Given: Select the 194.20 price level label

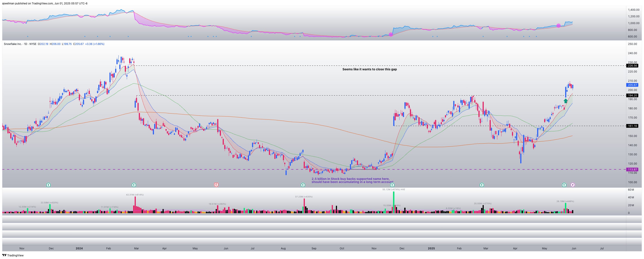Looking at the screenshot, I should pos(632,95).
